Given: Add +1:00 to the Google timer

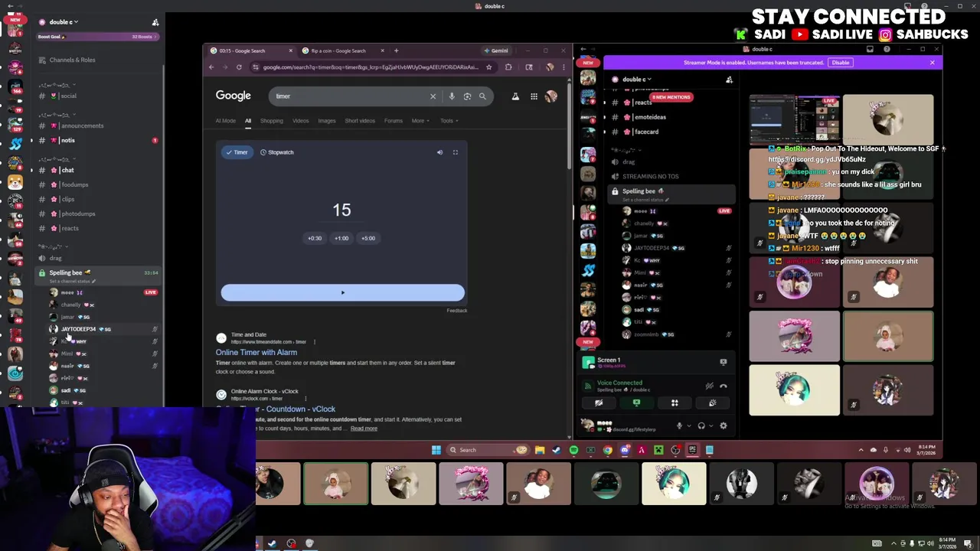Looking at the screenshot, I should (x=341, y=238).
